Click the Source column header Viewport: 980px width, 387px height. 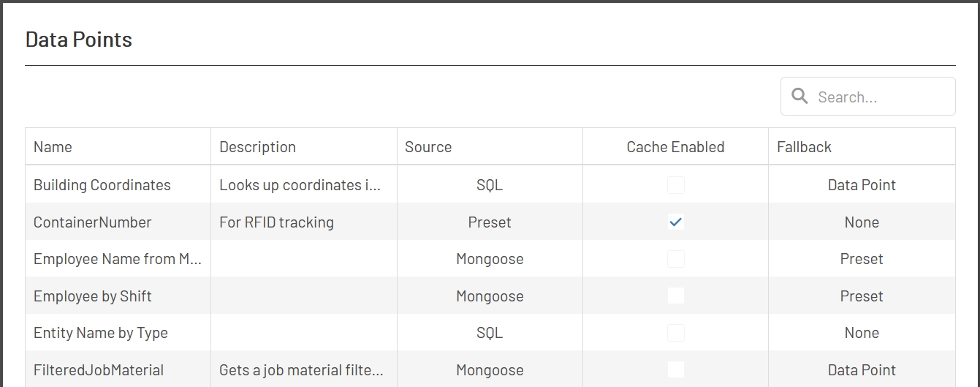(x=428, y=147)
